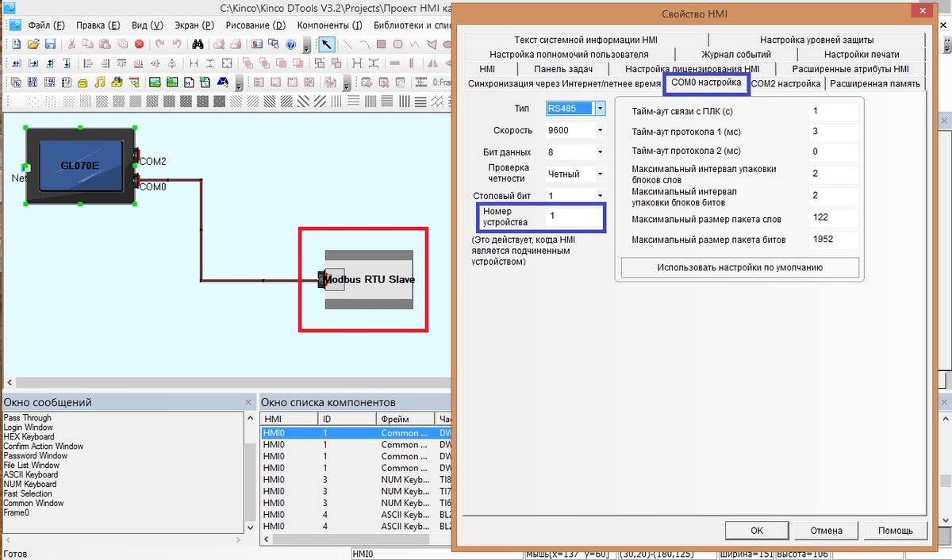Image resolution: width=952 pixels, height=560 pixels.
Task: Open project using the folder icon
Action: [x=33, y=44]
